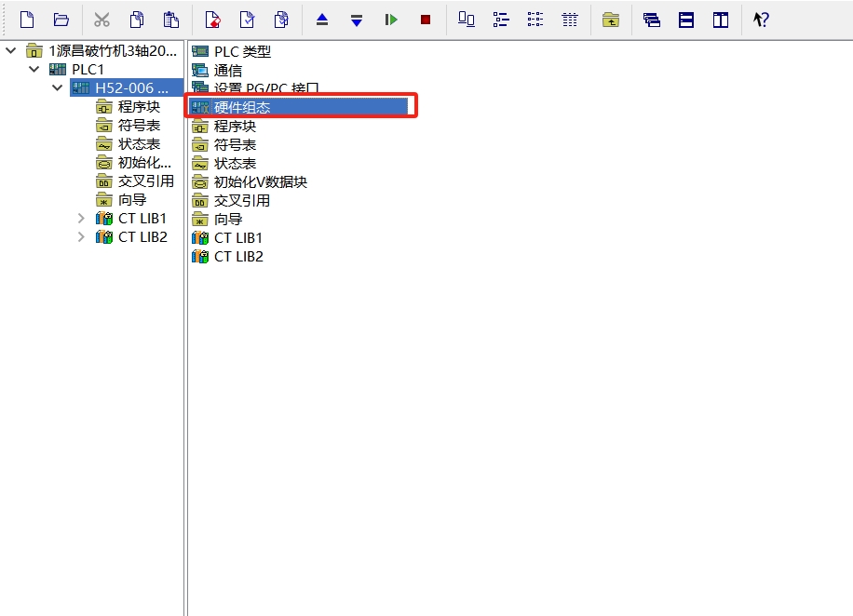The width and height of the screenshot is (853, 616).
Task: Select 通信 item in the right list
Action: [x=227, y=71]
